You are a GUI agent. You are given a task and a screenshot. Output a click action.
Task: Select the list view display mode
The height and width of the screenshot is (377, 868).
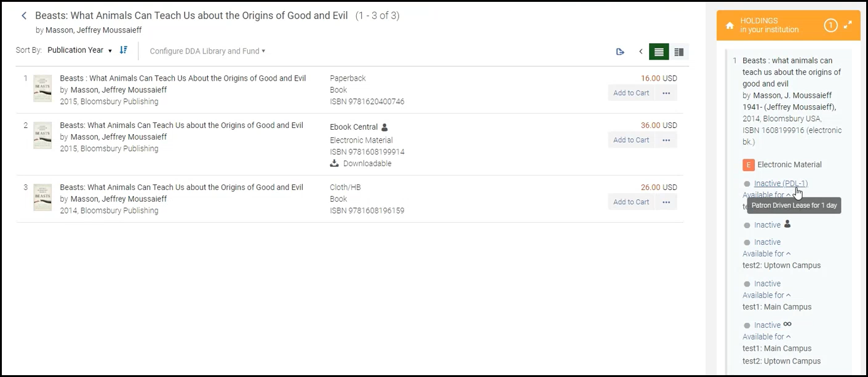(658, 52)
